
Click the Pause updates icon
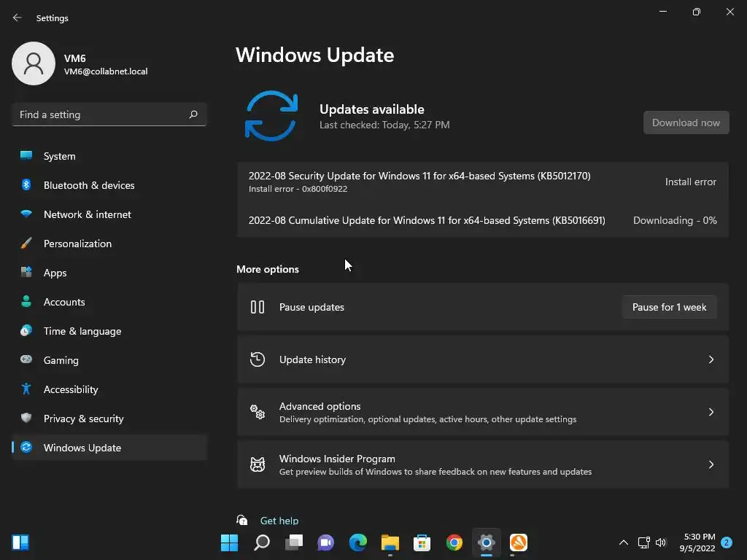point(258,307)
